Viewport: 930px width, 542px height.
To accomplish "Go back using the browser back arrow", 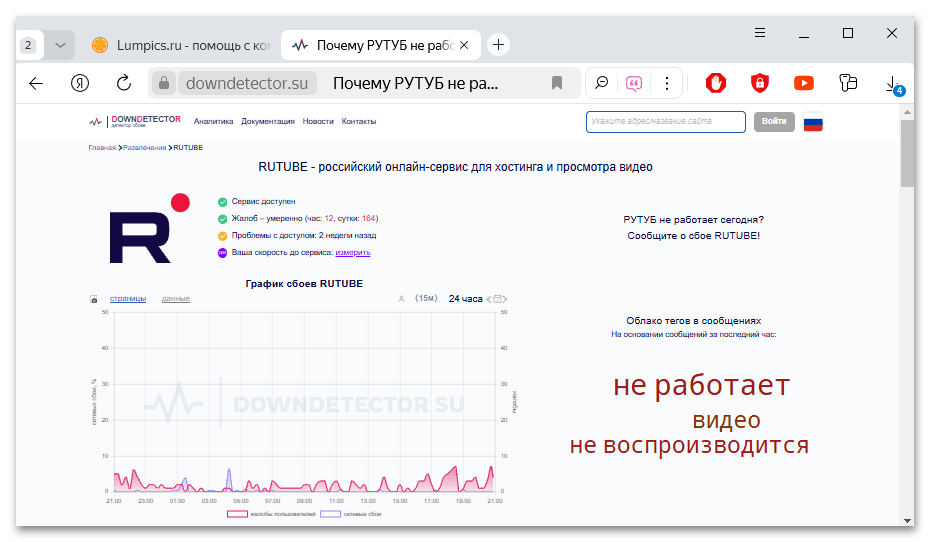I will click(x=36, y=84).
